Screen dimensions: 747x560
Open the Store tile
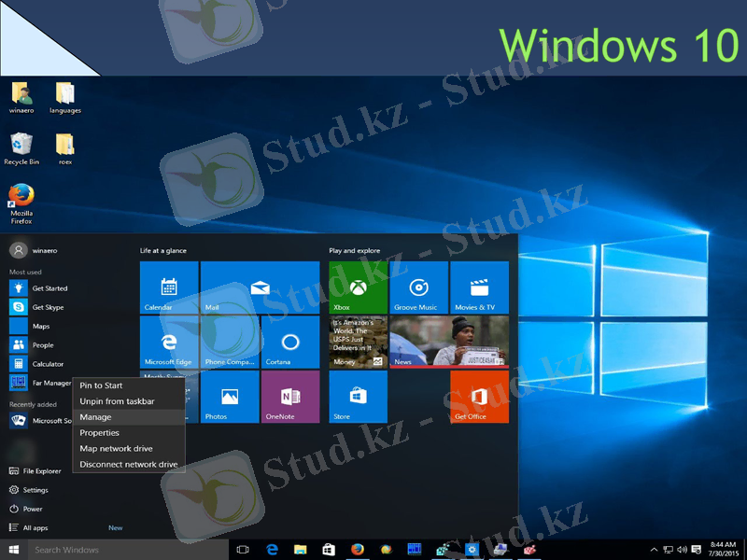358,397
